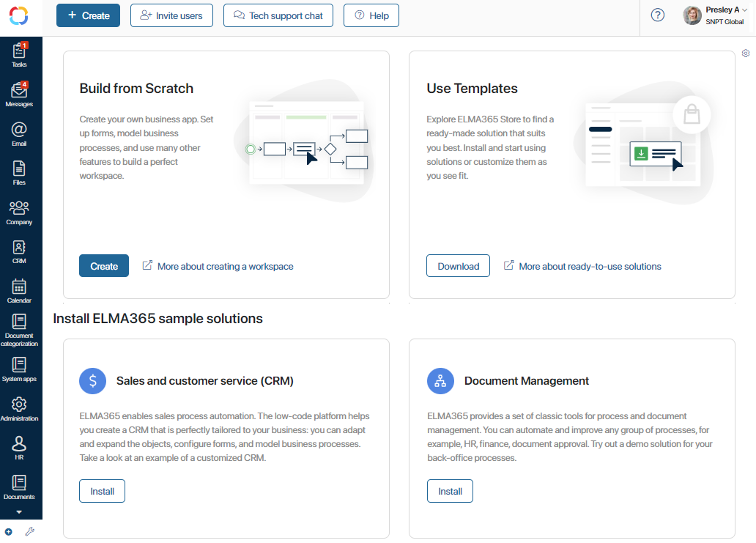Viewport: 756px width, 543px height.
Task: Click the Build from Scratch illustration
Action: [305, 141]
